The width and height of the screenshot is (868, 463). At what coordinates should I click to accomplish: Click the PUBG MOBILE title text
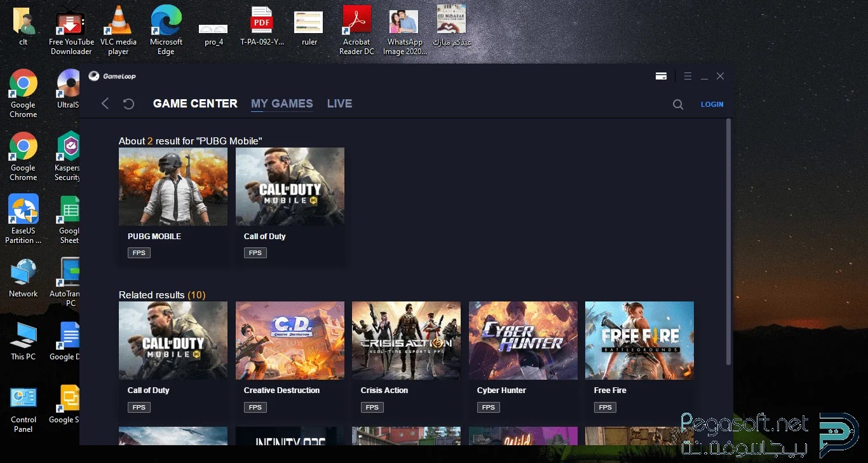(154, 237)
